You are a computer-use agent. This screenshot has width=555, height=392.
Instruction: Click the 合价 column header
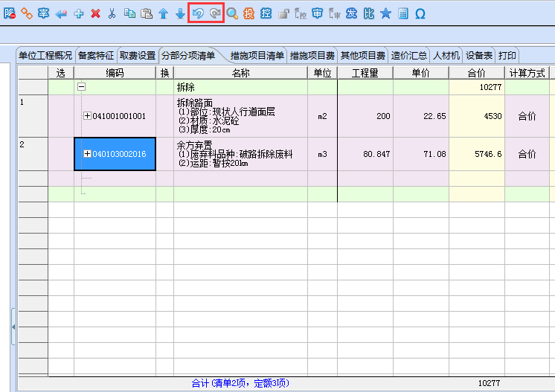click(x=476, y=73)
